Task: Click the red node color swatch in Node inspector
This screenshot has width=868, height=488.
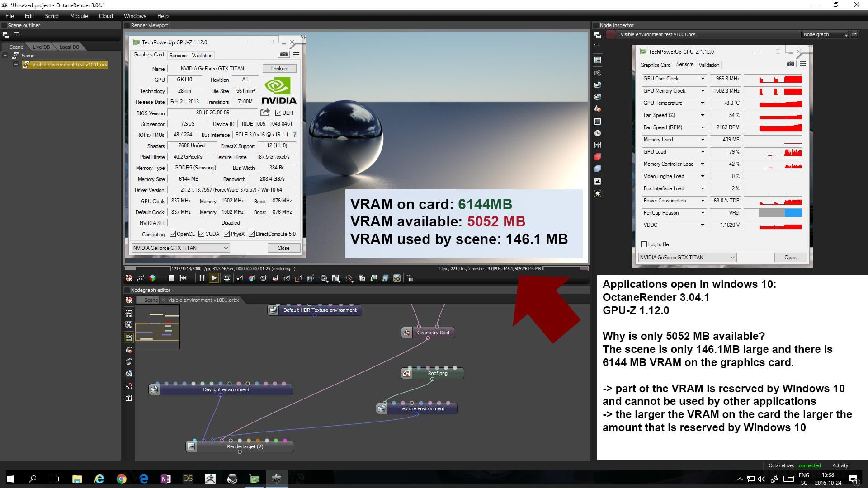Action: point(611,34)
